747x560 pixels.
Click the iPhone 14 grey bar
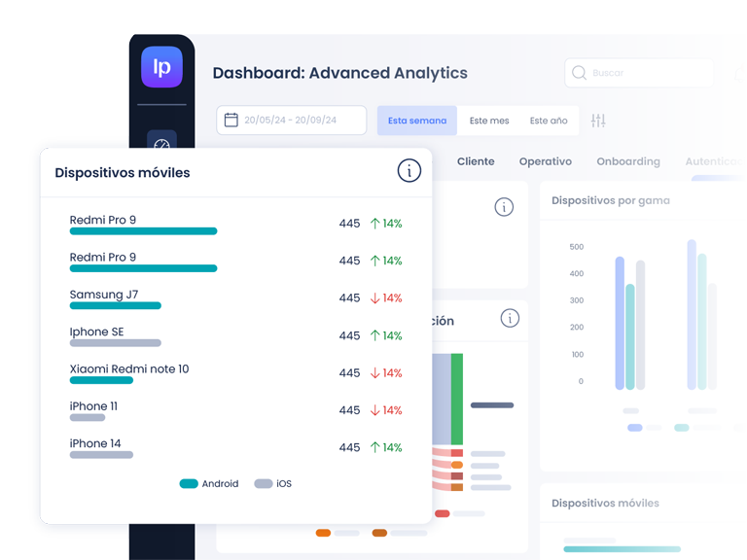(x=101, y=455)
